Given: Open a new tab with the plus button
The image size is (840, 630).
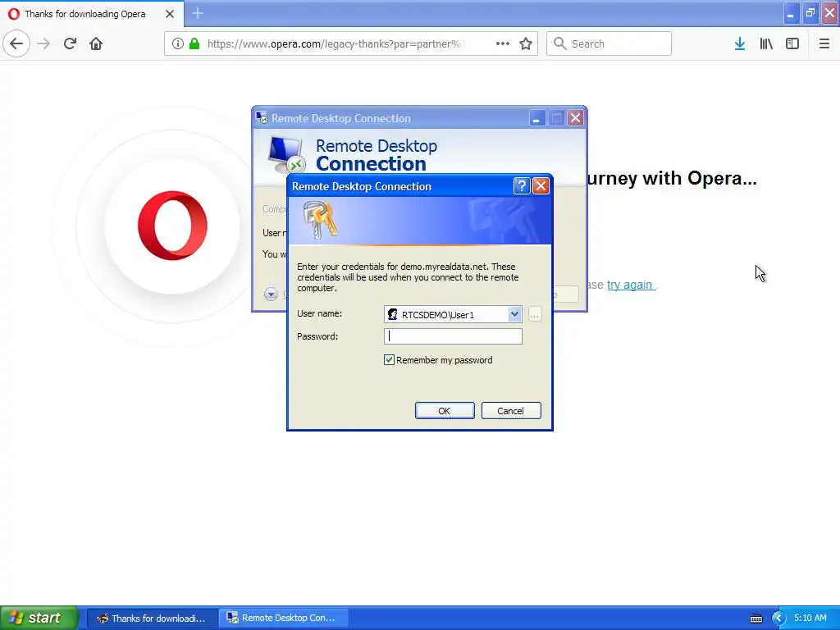Looking at the screenshot, I should click(198, 13).
